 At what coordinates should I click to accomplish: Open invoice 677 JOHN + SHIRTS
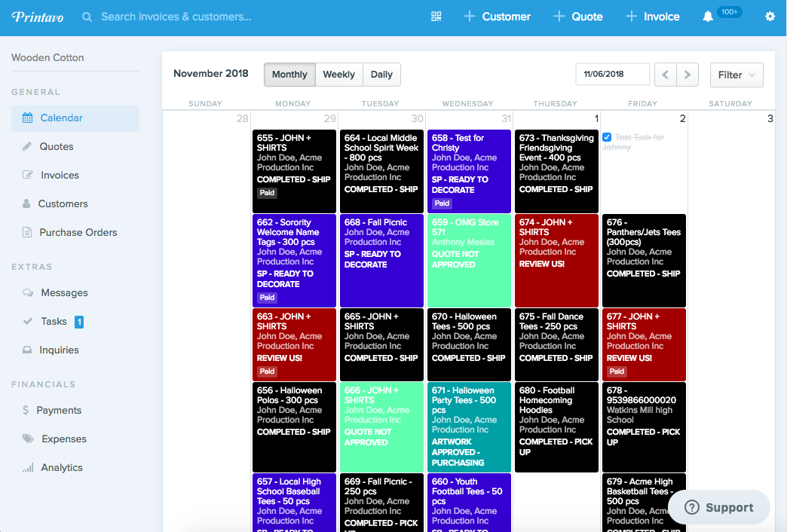tap(644, 345)
